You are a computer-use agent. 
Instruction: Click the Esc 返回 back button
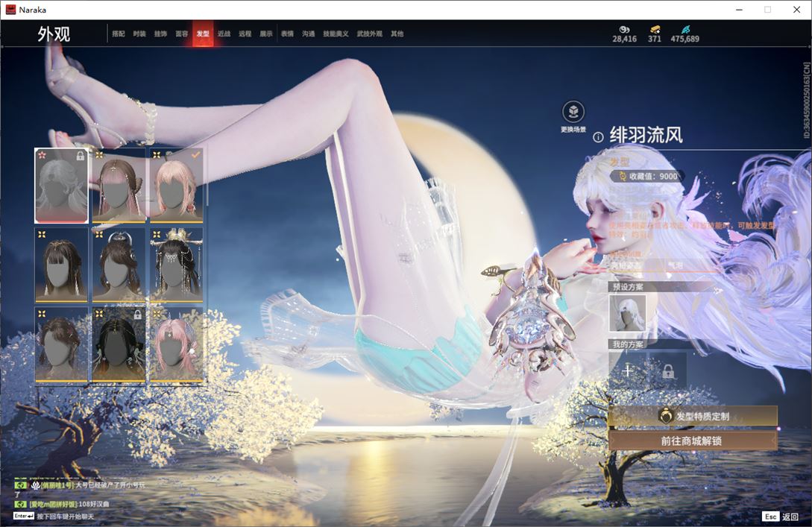(781, 517)
